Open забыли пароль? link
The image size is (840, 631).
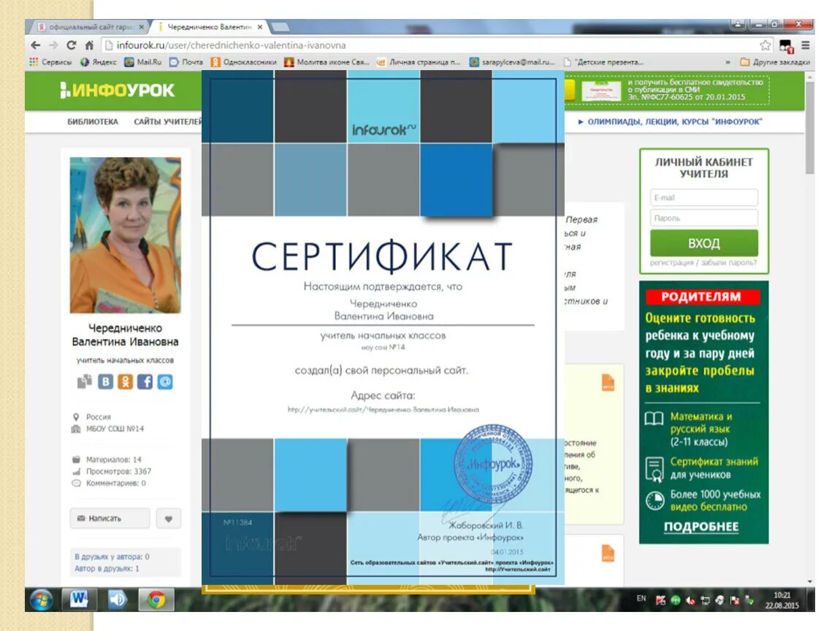point(728,262)
